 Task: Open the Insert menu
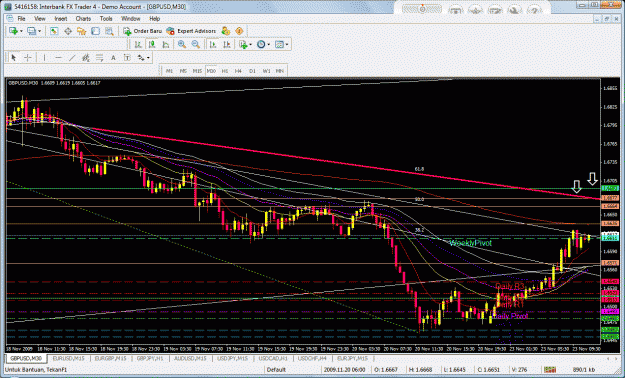61,19
